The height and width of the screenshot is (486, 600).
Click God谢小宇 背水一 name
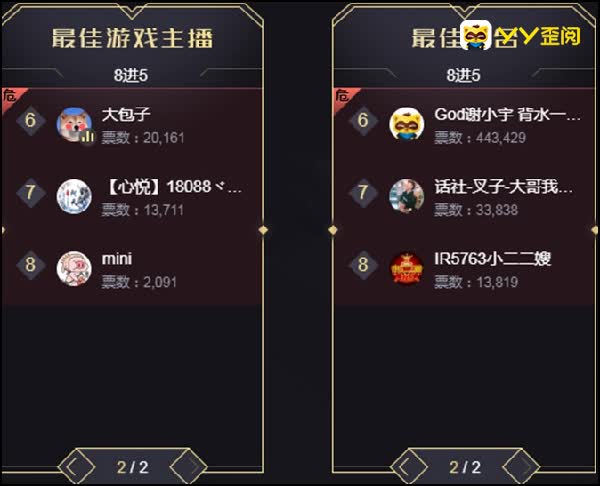507,114
